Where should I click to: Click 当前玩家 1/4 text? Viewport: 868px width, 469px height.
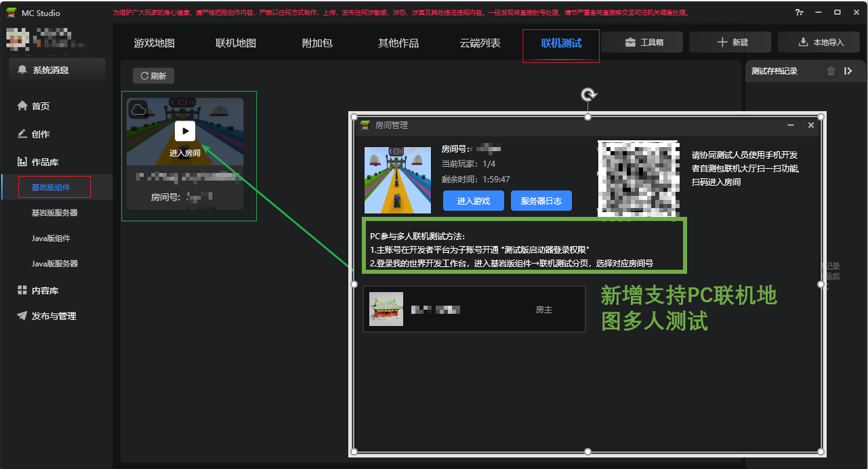click(x=469, y=164)
